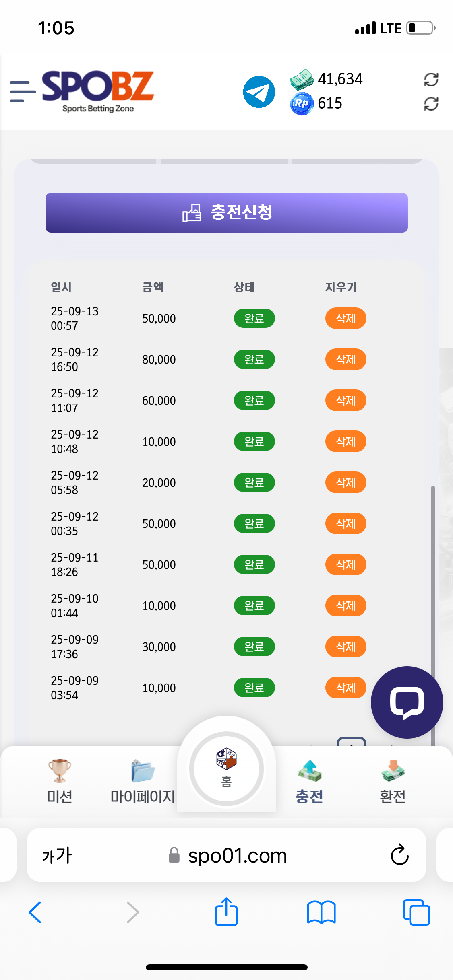Refresh the cash balance 41,634
Screen dimensions: 453x980
(x=431, y=80)
